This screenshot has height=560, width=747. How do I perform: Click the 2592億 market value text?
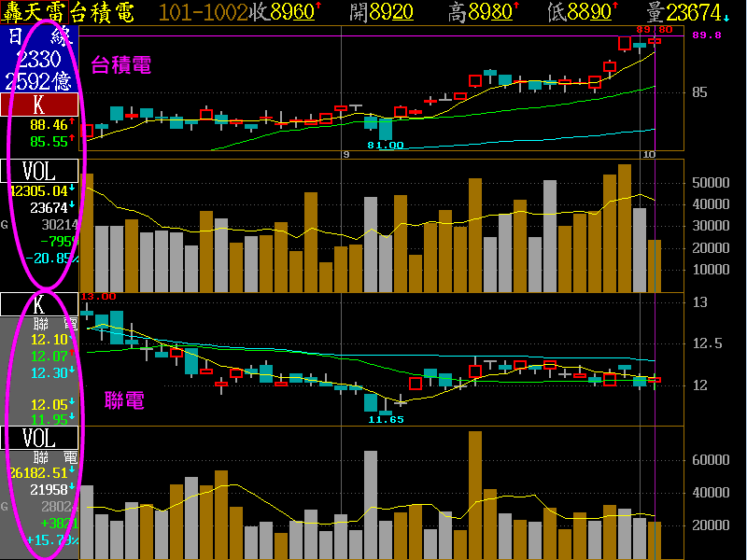pos(39,80)
